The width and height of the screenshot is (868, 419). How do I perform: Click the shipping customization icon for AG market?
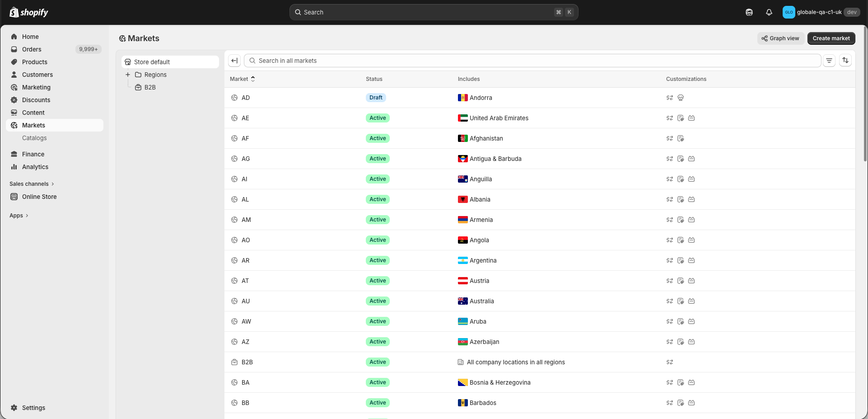(x=691, y=159)
